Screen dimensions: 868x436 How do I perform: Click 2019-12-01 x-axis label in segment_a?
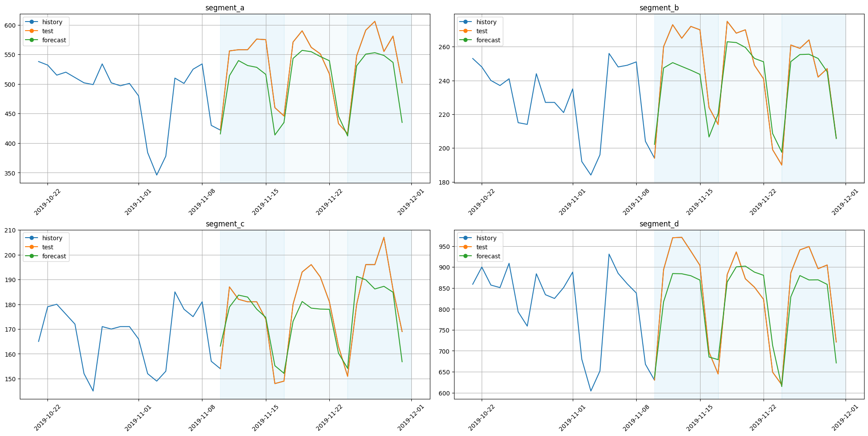click(x=410, y=202)
